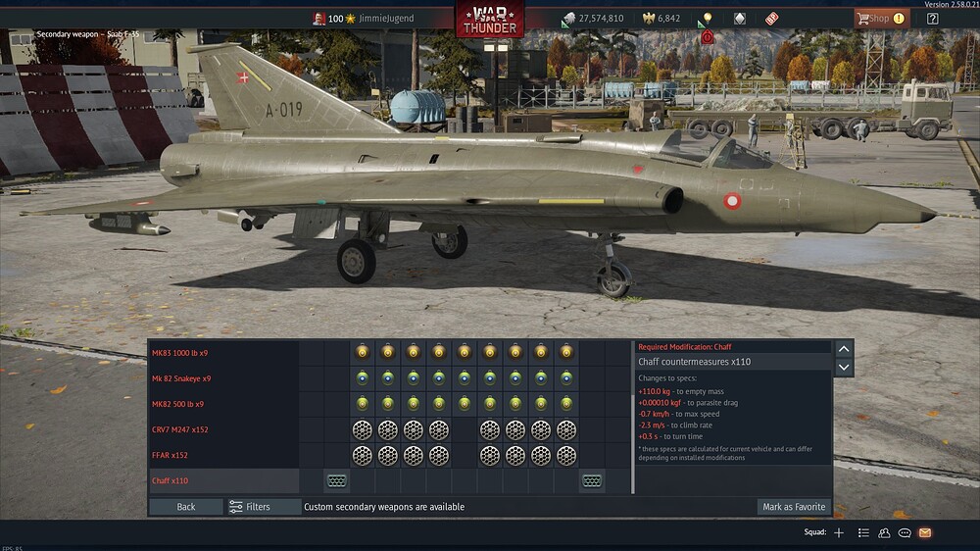This screenshot has width=980, height=551.
Task: Click the Filters sliders icon
Action: (235, 507)
